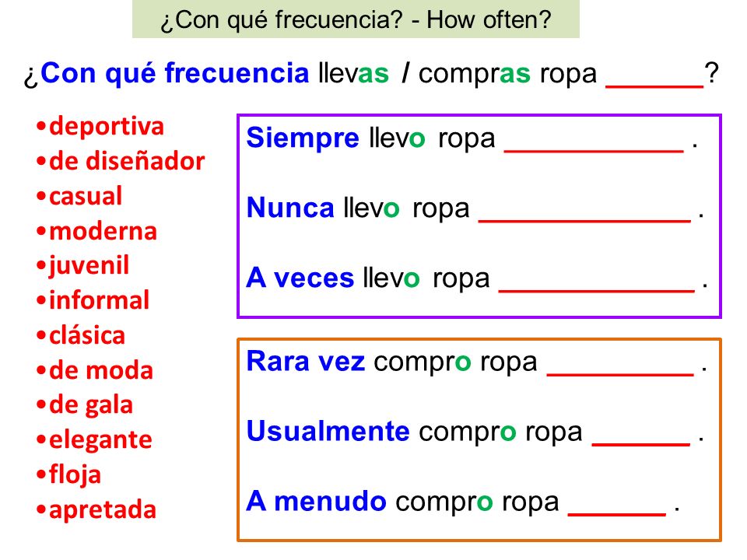Pick 'informal' from the vocabulary list
Viewport: 747px width, 560px height.
click(99, 300)
